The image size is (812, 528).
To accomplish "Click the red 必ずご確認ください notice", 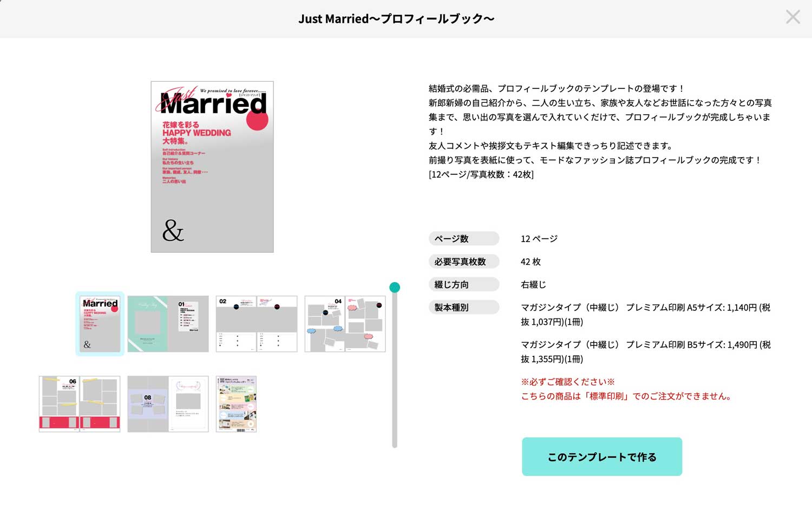I will click(x=567, y=382).
